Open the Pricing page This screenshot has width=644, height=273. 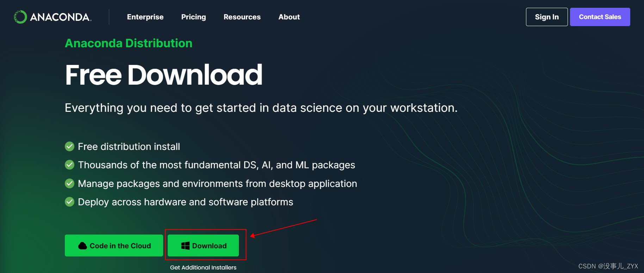tap(193, 17)
